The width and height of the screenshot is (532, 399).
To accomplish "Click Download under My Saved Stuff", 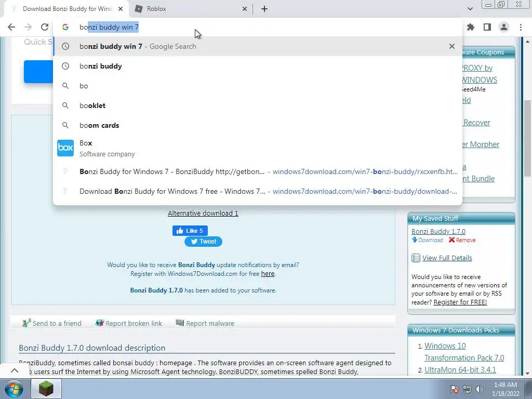I will click(x=431, y=240).
